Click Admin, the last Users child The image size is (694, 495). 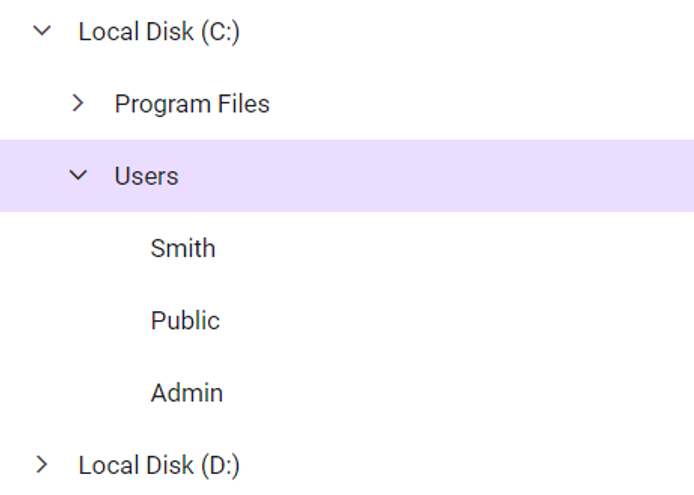click(x=187, y=392)
